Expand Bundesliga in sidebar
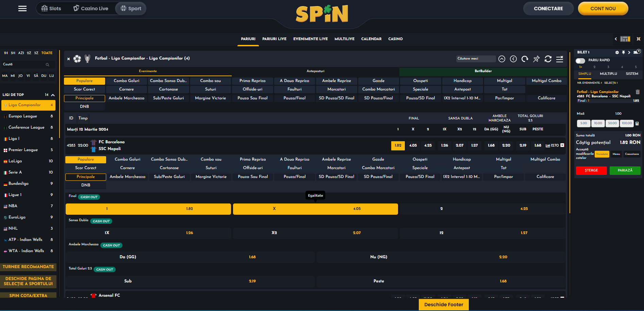Viewport: 644px width, 311px height. tap(28, 184)
